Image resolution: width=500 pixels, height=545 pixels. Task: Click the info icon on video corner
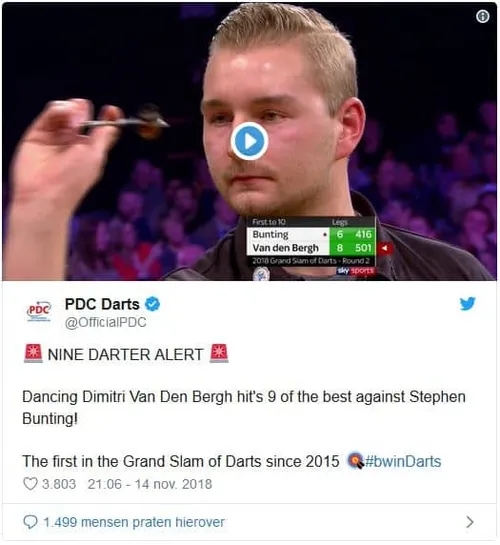pyautogui.click(x=482, y=16)
